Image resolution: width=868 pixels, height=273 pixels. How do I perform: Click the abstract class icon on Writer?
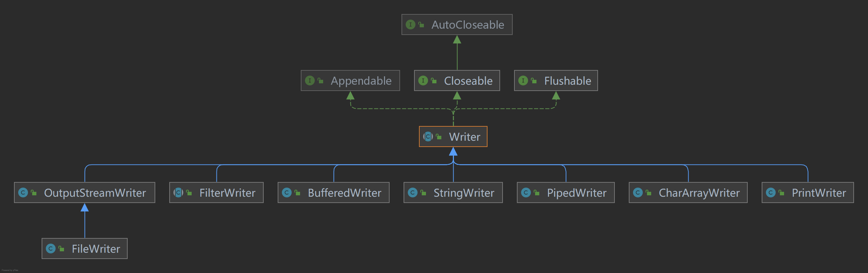(428, 136)
